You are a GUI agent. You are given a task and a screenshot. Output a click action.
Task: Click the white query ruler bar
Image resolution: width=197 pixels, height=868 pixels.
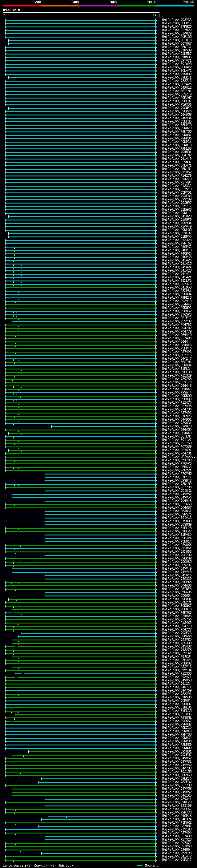pos(81,13)
